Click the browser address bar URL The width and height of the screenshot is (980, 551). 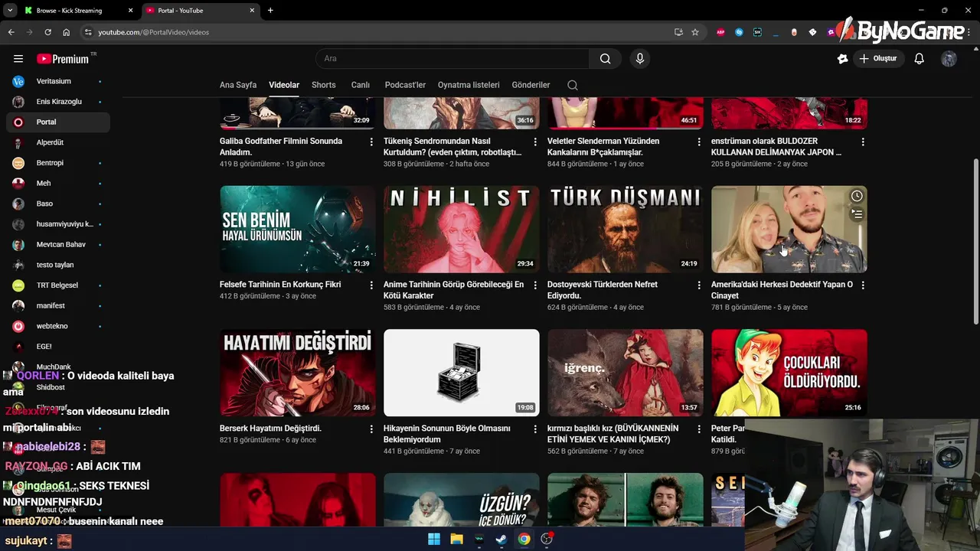pos(153,32)
